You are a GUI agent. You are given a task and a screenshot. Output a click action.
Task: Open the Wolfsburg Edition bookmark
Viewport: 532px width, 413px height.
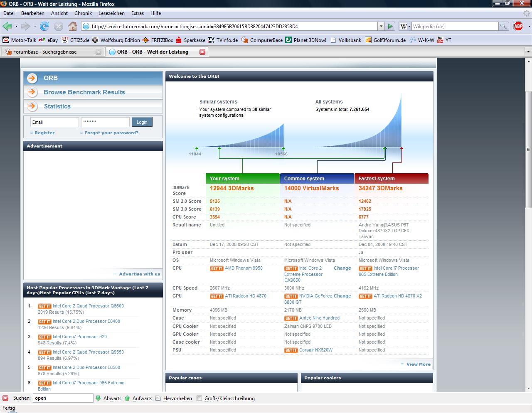(x=116, y=40)
